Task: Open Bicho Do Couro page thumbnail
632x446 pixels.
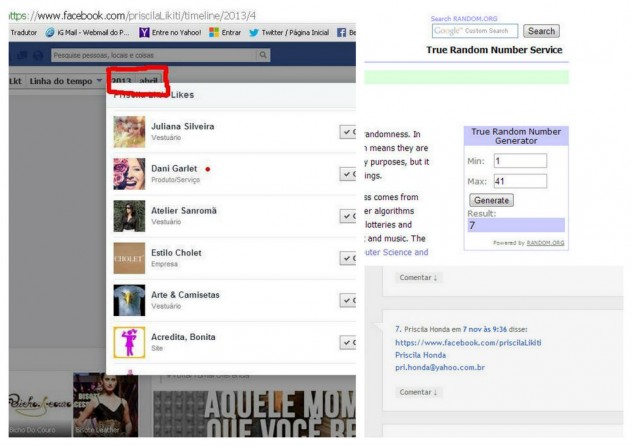Action: coord(40,405)
